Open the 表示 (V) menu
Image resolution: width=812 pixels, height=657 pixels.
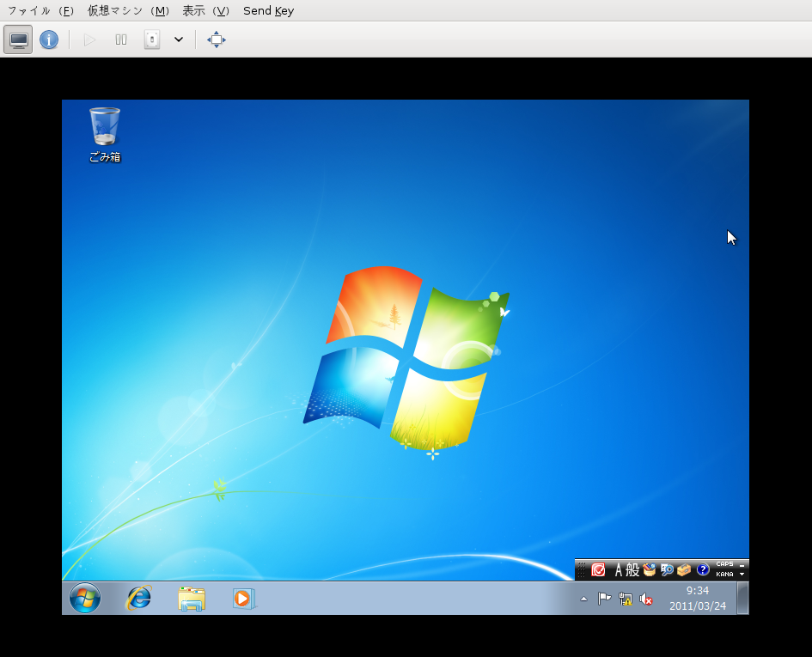coord(205,10)
